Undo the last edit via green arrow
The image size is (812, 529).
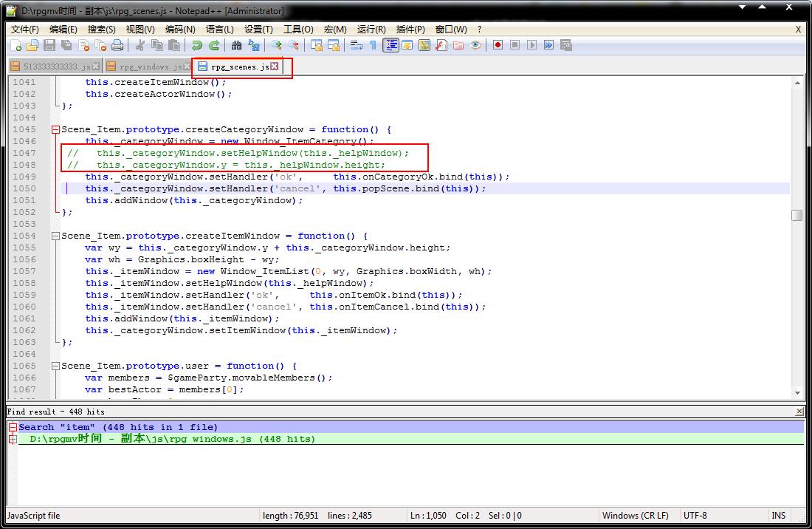[197, 46]
